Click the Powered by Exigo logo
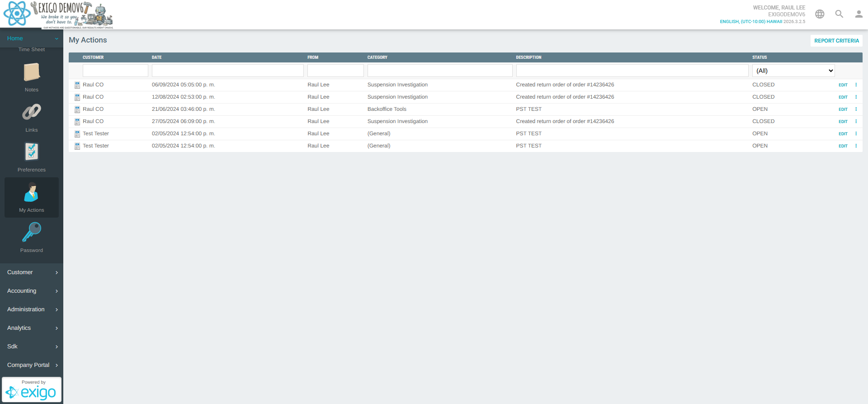This screenshot has height=404, width=868. pos(32,390)
